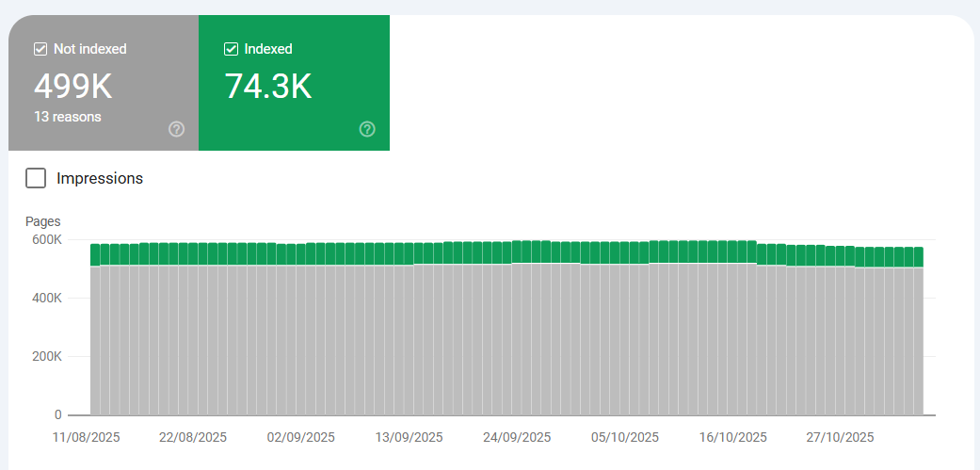Uncheck the Indexed checkbox
980x470 pixels.
(x=231, y=49)
